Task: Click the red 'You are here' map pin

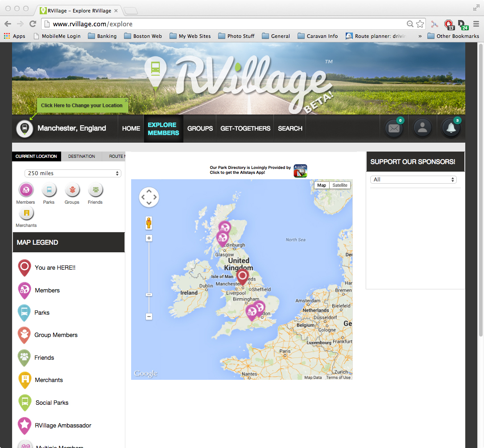Action: 242,277
